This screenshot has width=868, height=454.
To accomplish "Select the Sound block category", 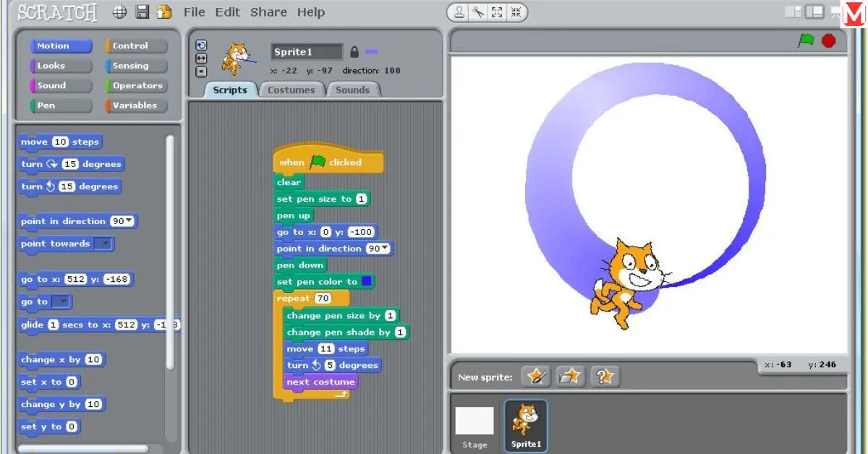I will [61, 85].
